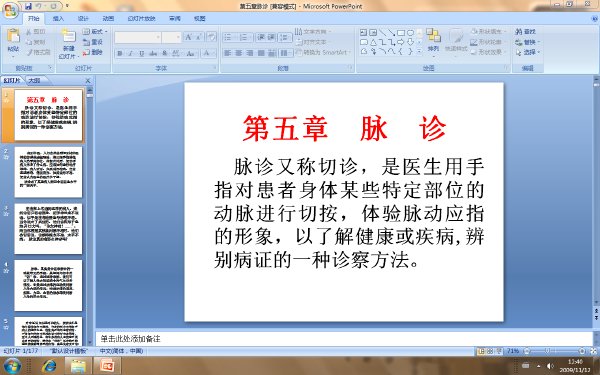Select slide 3 thumbnail in slides pane
This screenshot has width=600, height=375.
pos(48,229)
